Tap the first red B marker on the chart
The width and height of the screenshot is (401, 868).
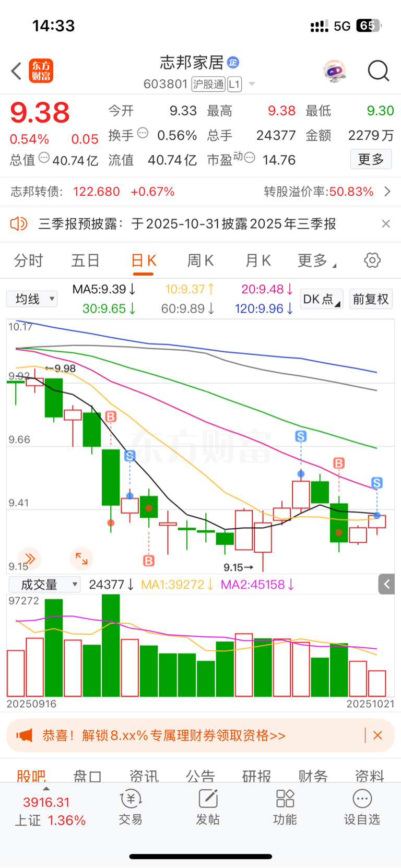point(111,417)
